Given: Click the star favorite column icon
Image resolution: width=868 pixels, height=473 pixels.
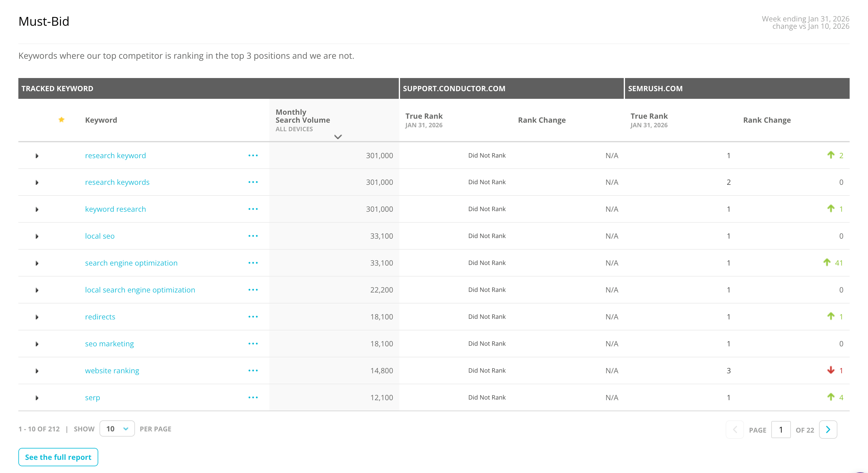Looking at the screenshot, I should (x=61, y=120).
